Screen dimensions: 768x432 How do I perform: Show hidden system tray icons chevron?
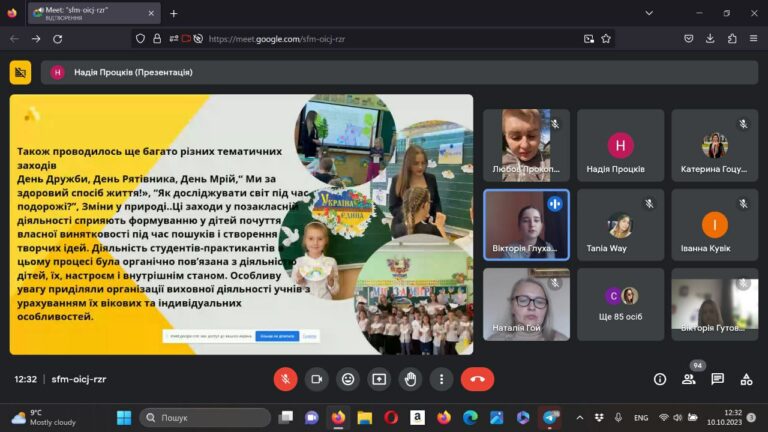coord(580,418)
